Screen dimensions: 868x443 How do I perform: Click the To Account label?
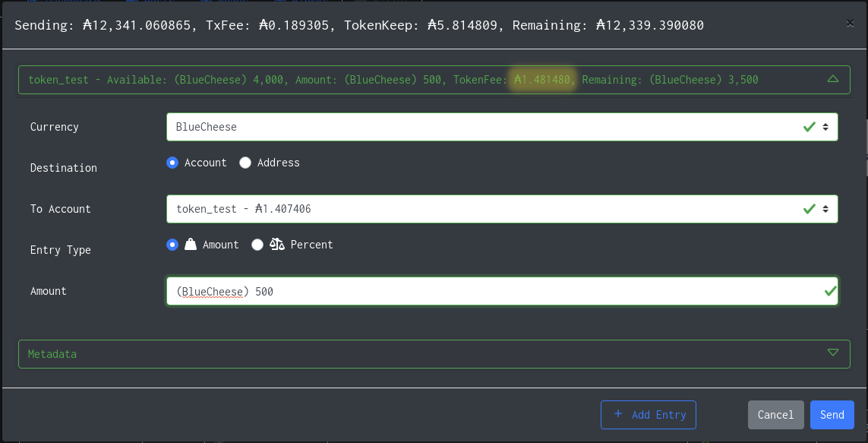coord(60,209)
